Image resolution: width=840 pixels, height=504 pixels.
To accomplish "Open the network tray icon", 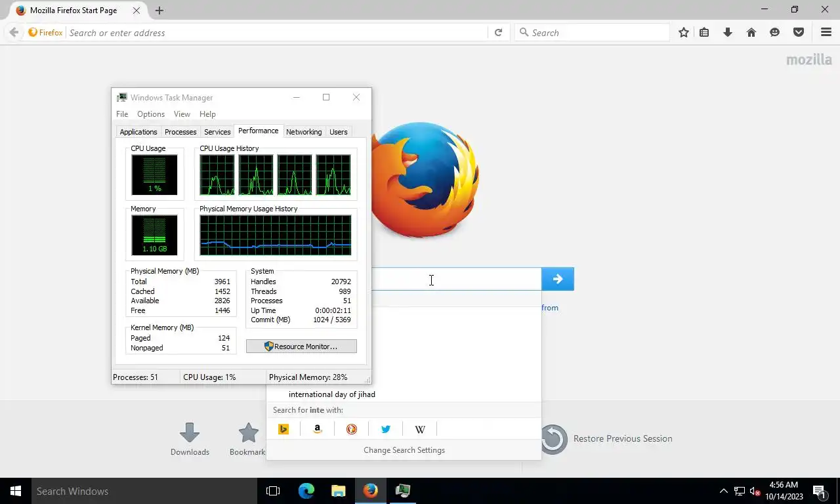I will (740, 491).
